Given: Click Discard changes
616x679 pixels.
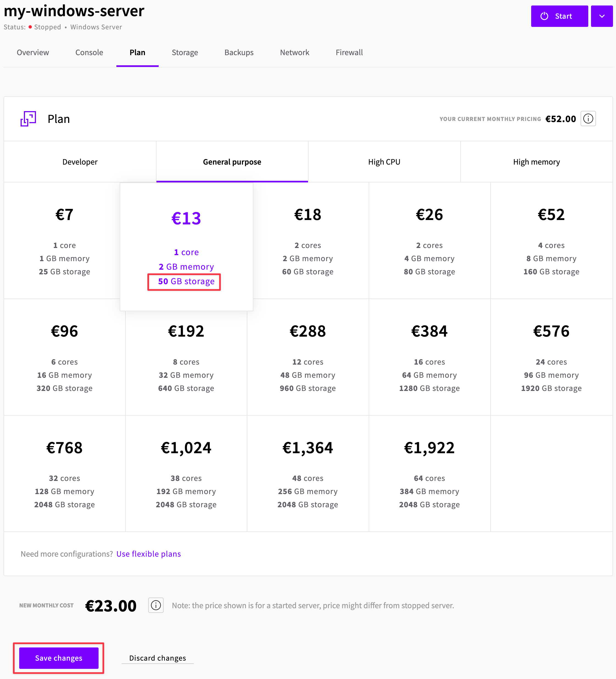Looking at the screenshot, I should pos(157,658).
